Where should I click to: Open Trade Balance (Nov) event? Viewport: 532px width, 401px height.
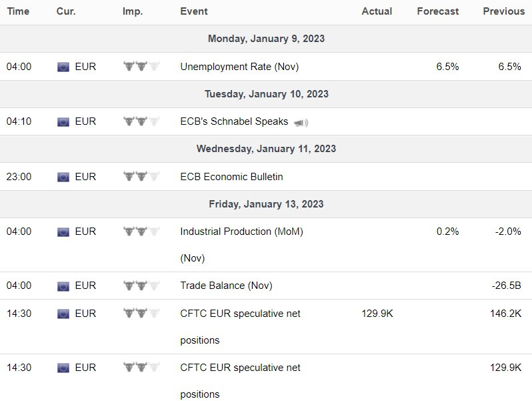(226, 286)
